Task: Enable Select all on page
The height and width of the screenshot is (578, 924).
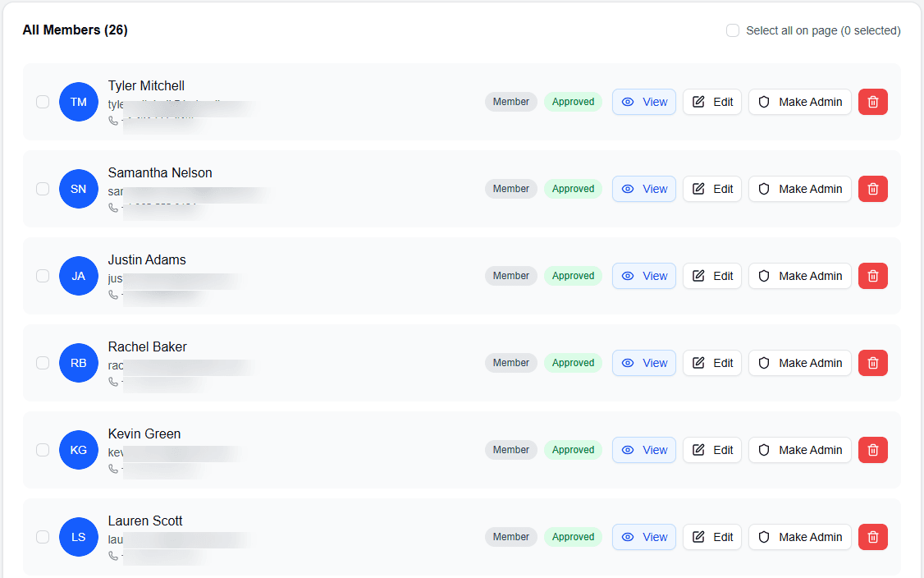Action: (x=732, y=30)
